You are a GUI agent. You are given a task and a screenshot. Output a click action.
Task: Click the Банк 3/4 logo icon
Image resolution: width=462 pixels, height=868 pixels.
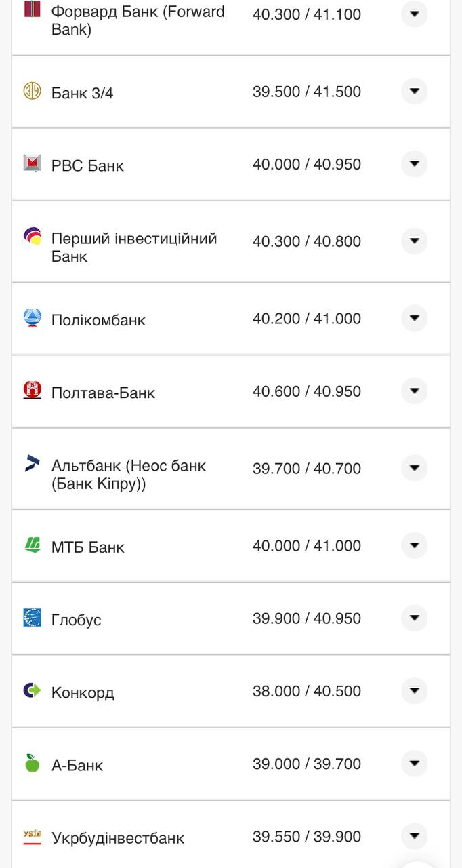coord(33,91)
